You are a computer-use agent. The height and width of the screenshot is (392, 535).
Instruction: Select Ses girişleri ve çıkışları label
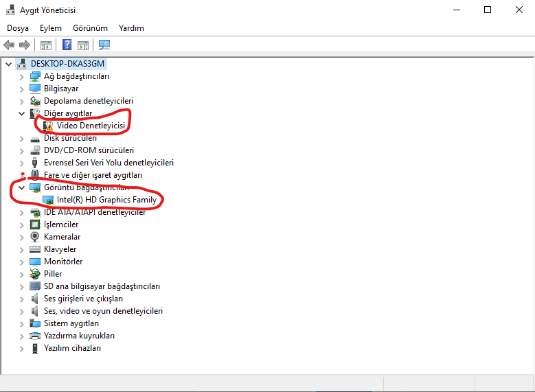click(83, 299)
